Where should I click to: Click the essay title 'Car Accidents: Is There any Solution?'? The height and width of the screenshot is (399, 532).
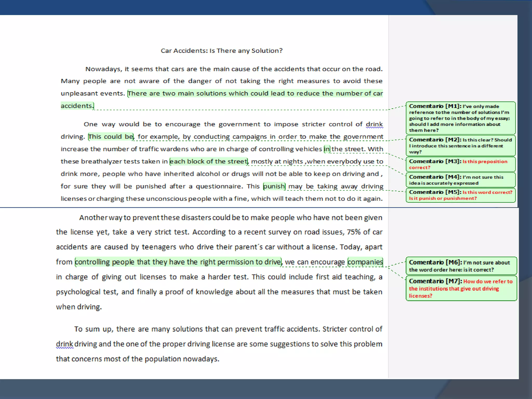click(x=221, y=51)
